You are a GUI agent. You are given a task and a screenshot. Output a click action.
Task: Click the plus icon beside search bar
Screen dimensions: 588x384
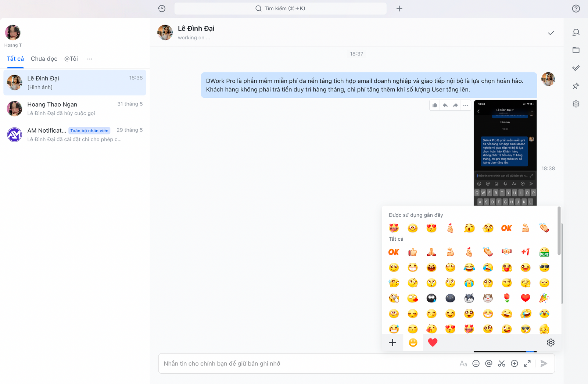pyautogui.click(x=399, y=8)
